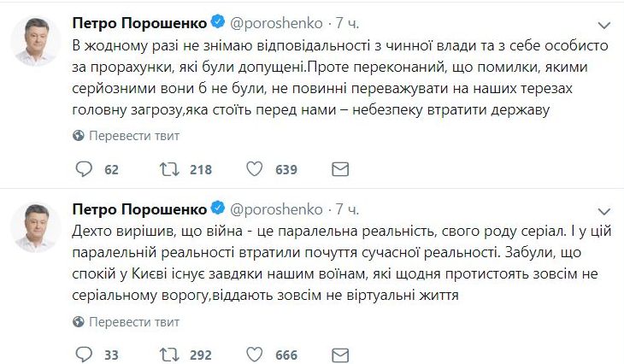Screen dimensions: 624x364
Task: Click the globe icon under the second tweet
Action: coord(79,320)
